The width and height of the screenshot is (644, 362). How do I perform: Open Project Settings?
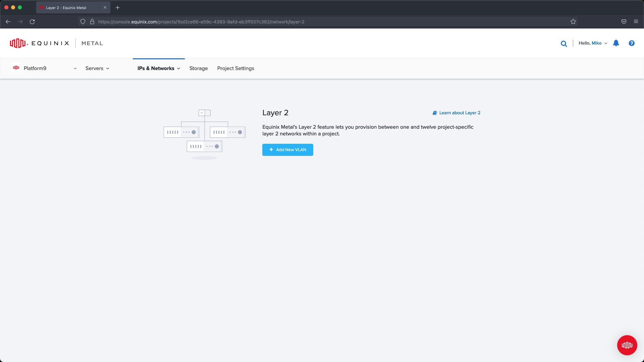tap(235, 68)
